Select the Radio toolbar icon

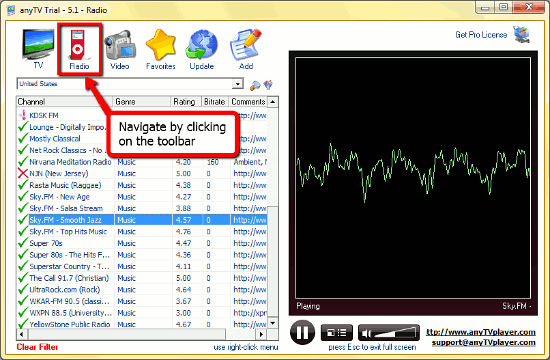[79, 49]
